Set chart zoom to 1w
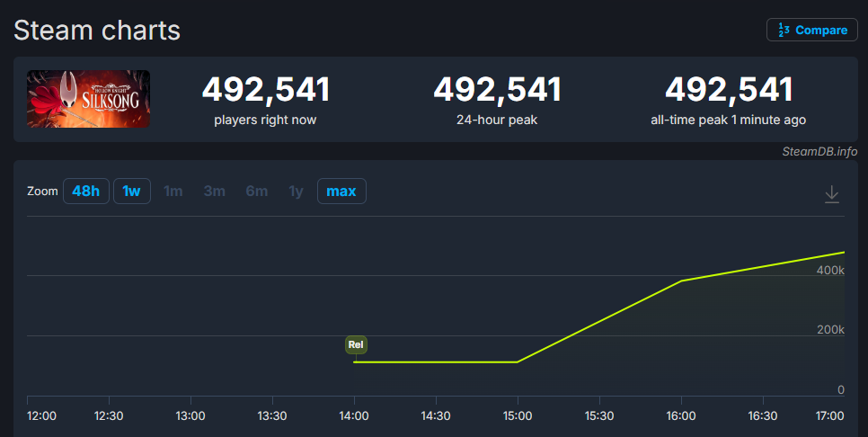 [x=132, y=192]
